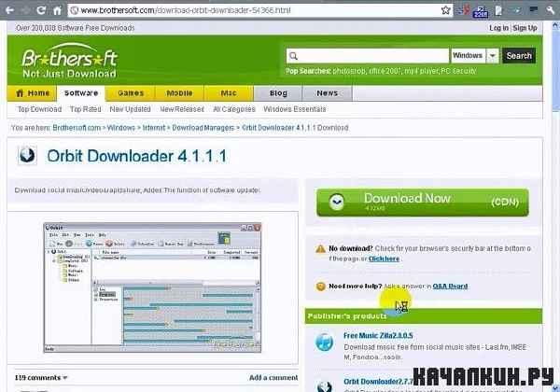Open the Q&A Board link
The height and width of the screenshot is (392, 560).
[x=450, y=287]
